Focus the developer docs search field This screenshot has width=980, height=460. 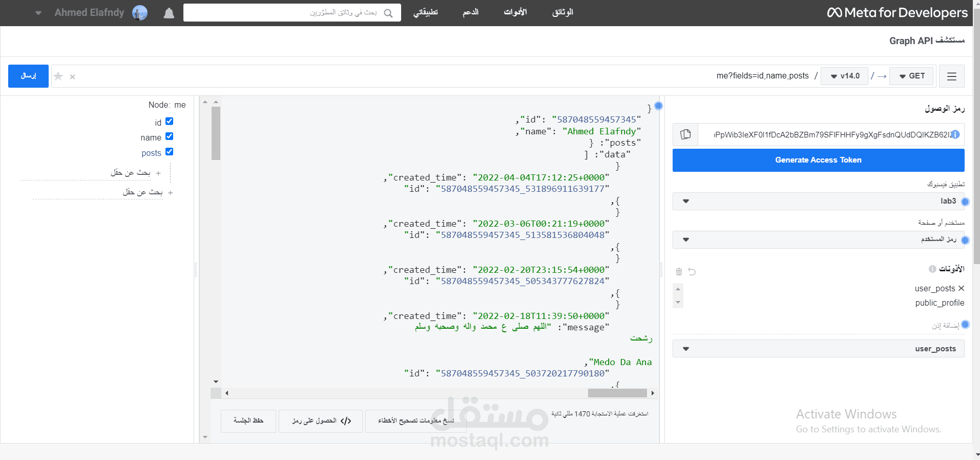292,13
